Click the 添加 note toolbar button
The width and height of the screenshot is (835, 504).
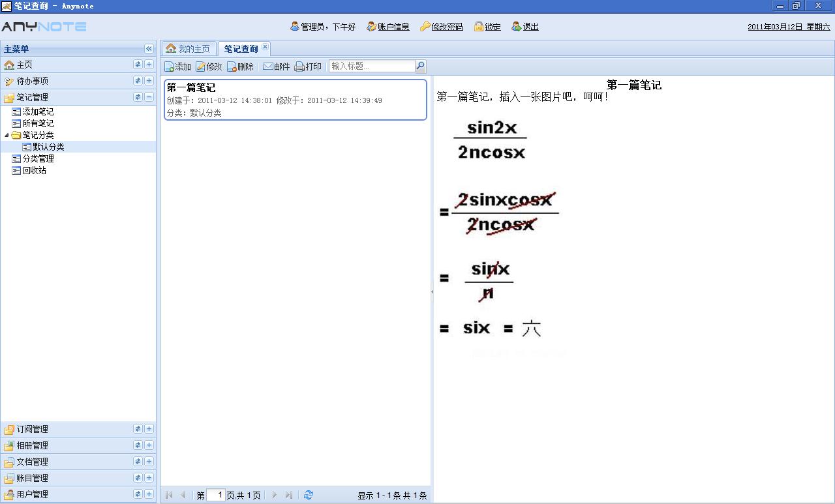tap(177, 67)
